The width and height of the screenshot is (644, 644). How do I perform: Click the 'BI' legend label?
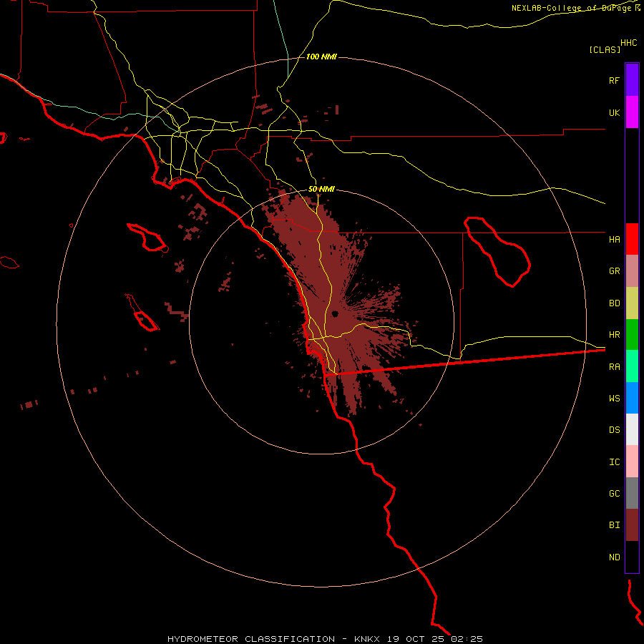click(614, 525)
